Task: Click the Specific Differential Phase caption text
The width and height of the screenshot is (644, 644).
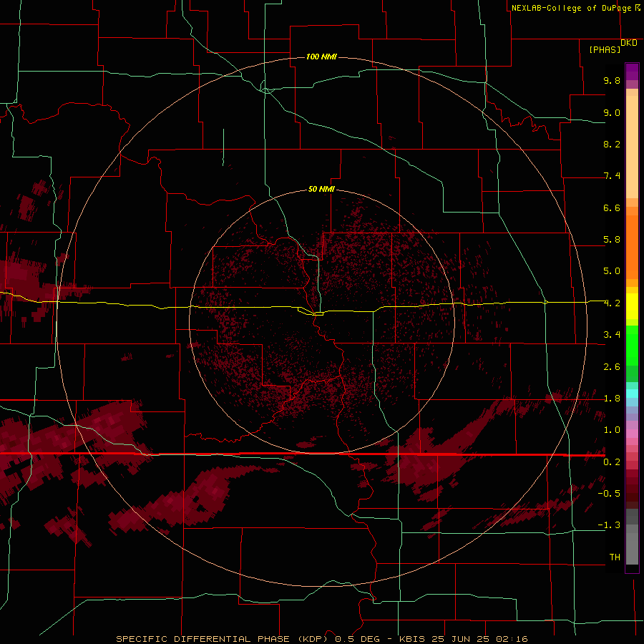Action: coord(321,639)
